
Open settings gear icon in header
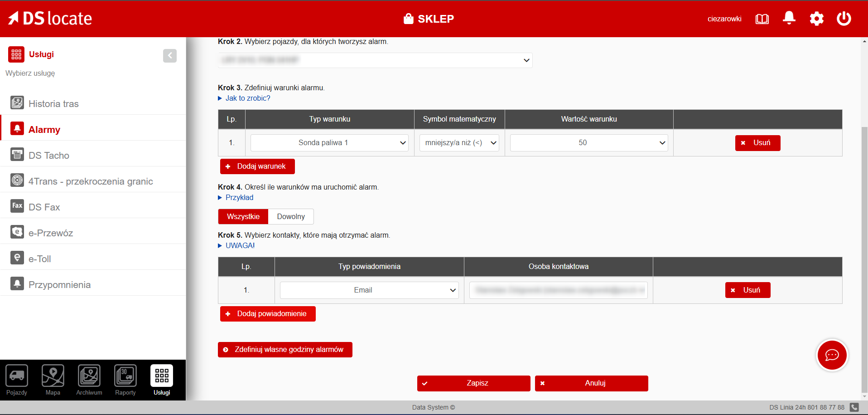tap(816, 19)
